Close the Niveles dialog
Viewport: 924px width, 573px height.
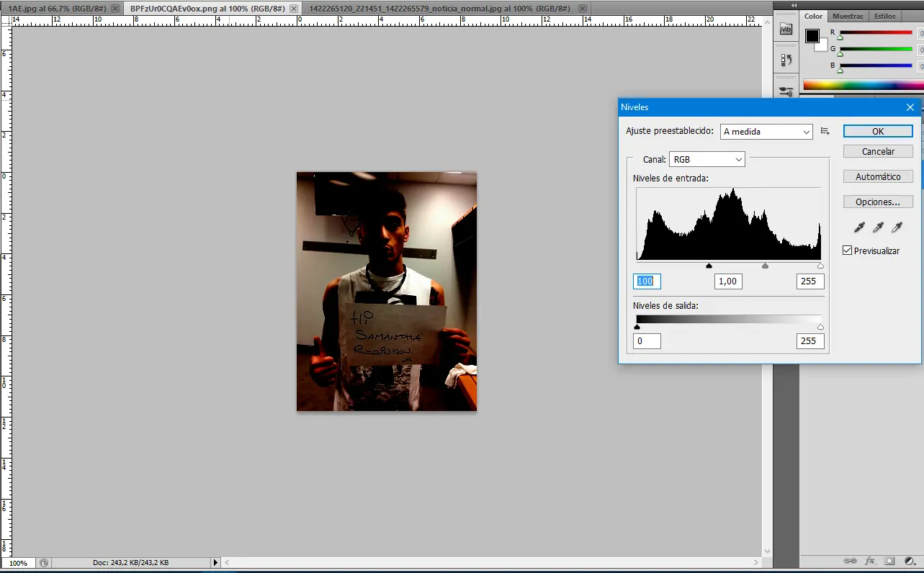click(910, 107)
